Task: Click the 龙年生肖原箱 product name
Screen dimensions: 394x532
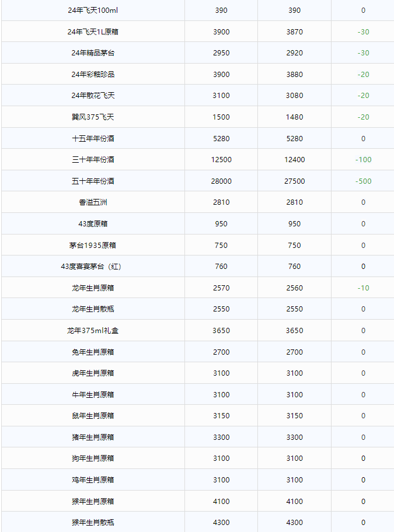Action: [x=93, y=288]
